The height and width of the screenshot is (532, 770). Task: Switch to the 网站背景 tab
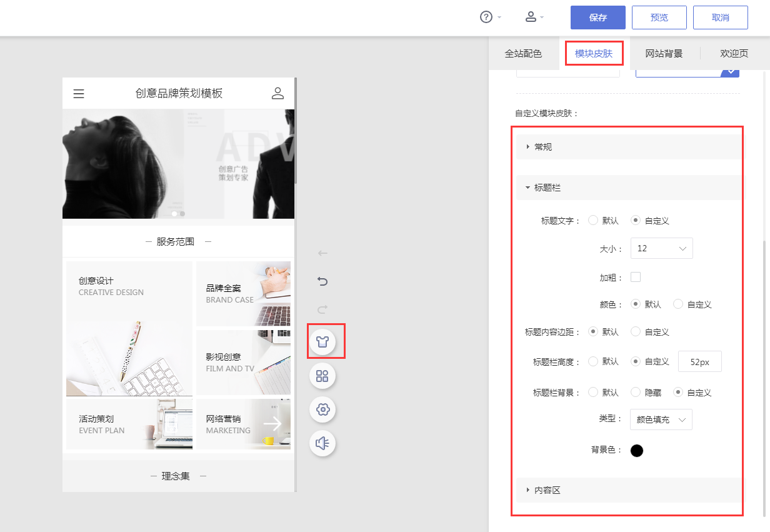click(664, 54)
